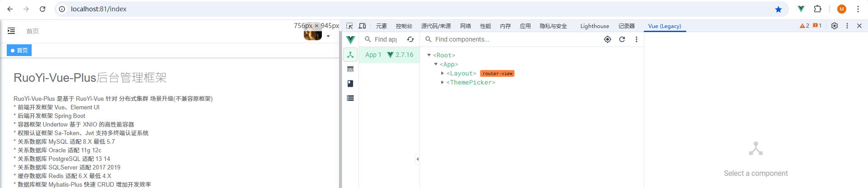
Task: Open the Extensions puzzle menu
Action: pyautogui.click(x=818, y=9)
